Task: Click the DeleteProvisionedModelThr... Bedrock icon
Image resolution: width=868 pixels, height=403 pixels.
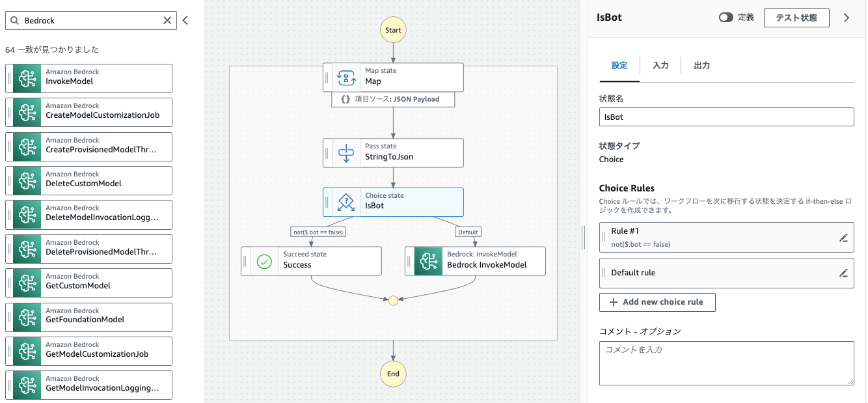Action: [27, 249]
